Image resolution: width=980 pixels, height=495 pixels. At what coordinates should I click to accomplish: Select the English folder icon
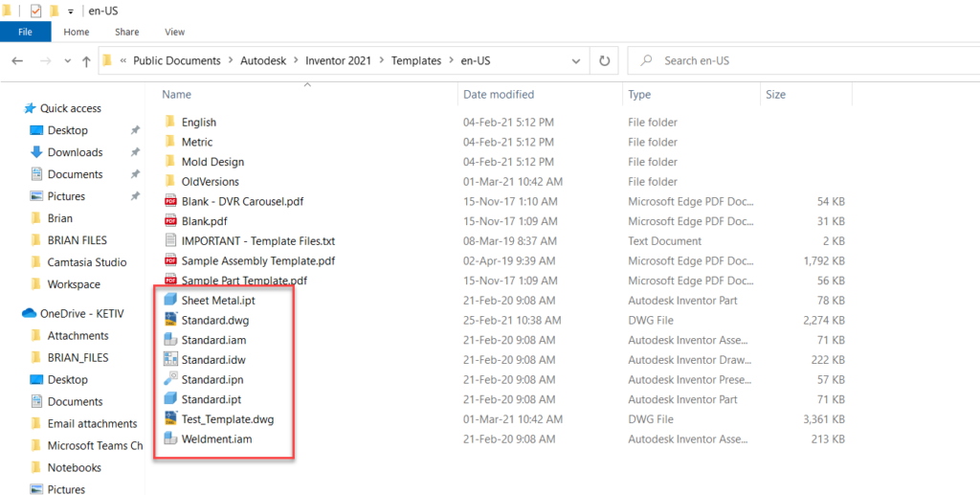pos(170,122)
